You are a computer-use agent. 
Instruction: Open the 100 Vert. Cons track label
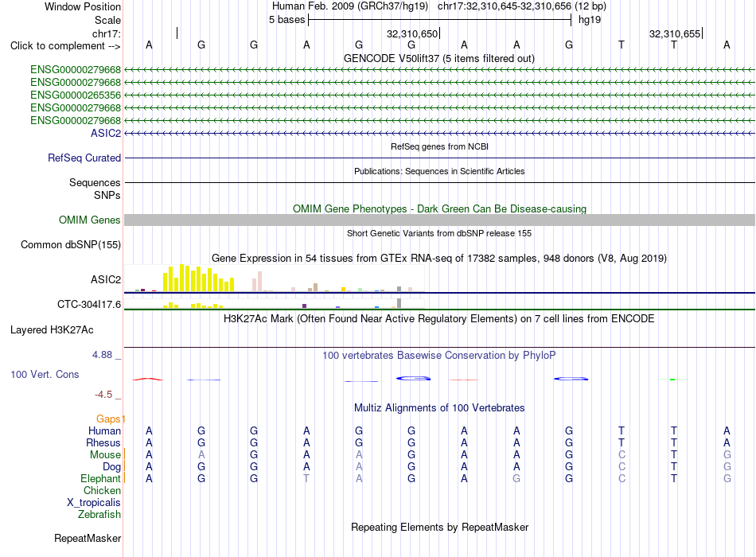(45, 374)
